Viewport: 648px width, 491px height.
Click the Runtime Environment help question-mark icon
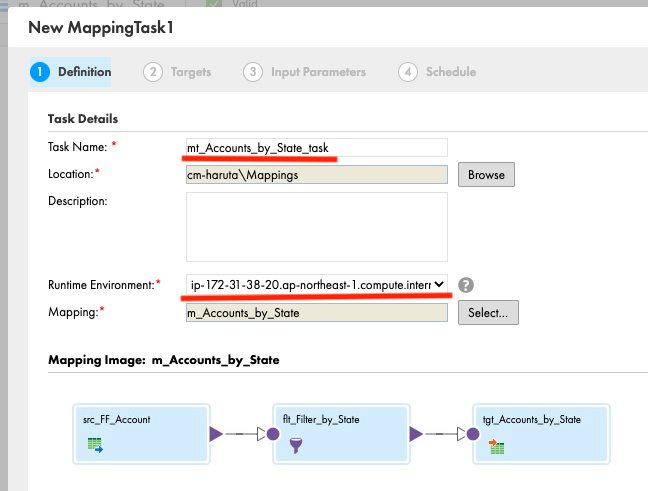click(x=466, y=285)
